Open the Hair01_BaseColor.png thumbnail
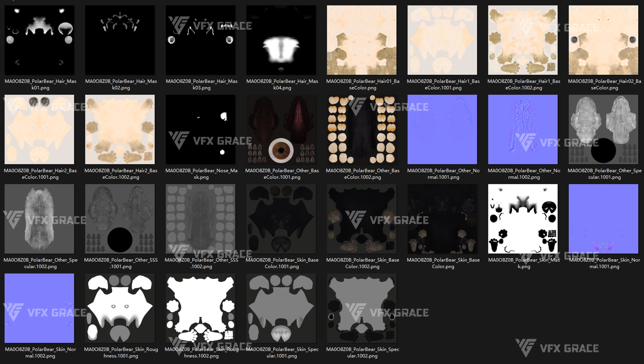Viewport: 644px width, 364px height. pos(361,40)
